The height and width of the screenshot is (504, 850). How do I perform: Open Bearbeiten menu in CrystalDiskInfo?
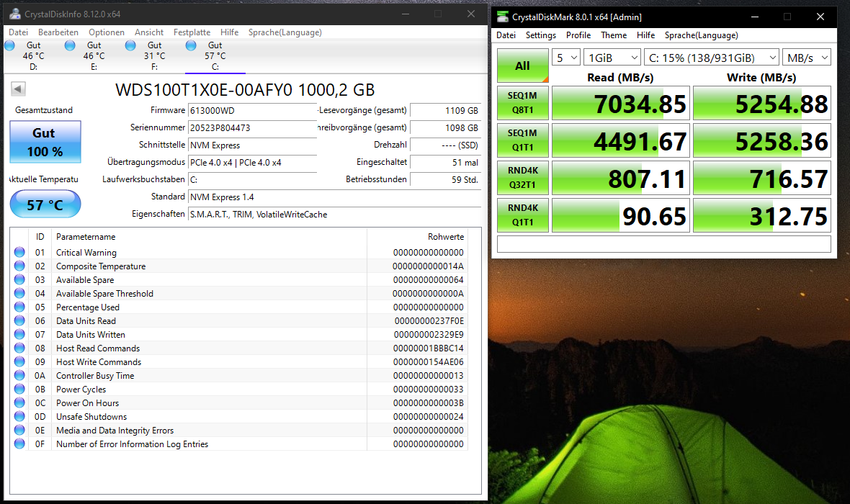pyautogui.click(x=58, y=32)
